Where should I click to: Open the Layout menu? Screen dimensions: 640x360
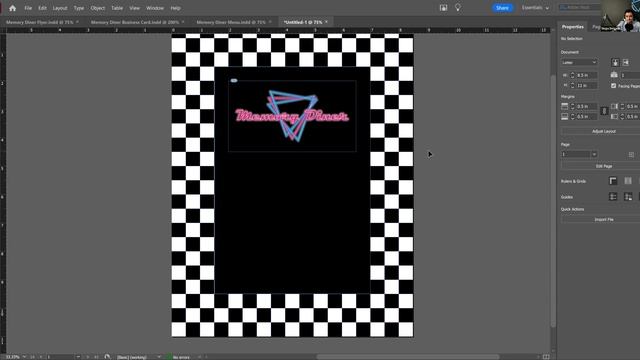[x=60, y=8]
